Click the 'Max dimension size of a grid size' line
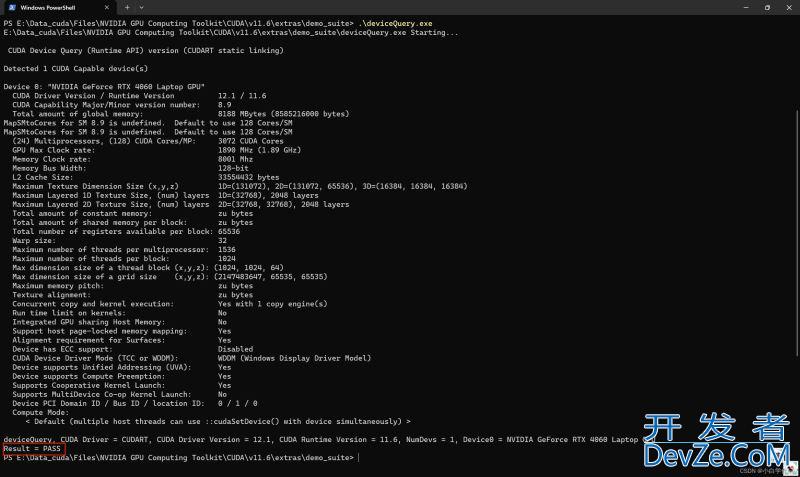 click(x=170, y=277)
